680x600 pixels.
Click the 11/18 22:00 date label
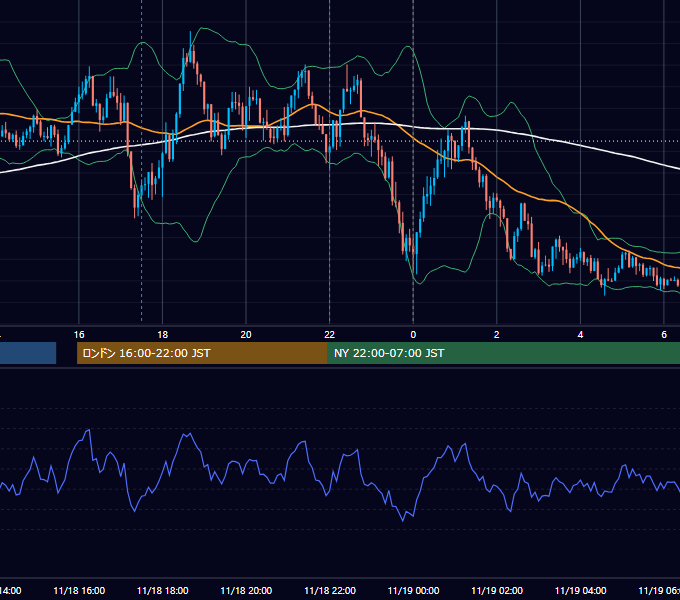pos(330,590)
